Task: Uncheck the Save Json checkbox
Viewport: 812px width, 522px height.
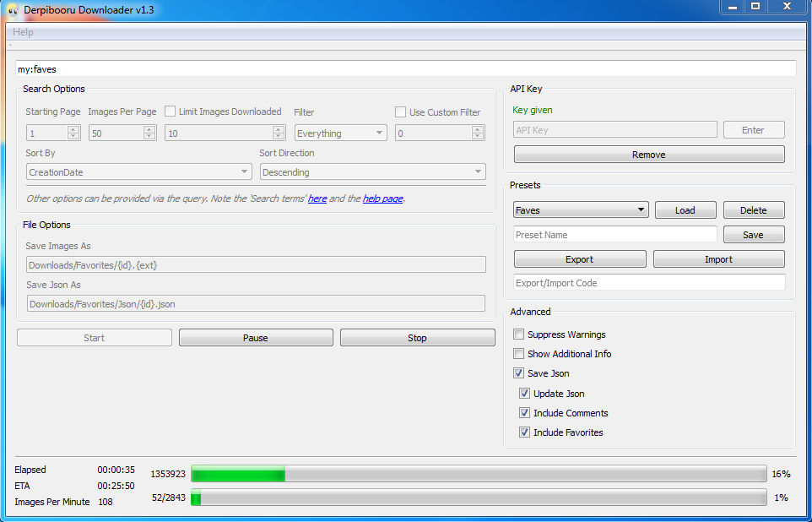Action: [518, 373]
